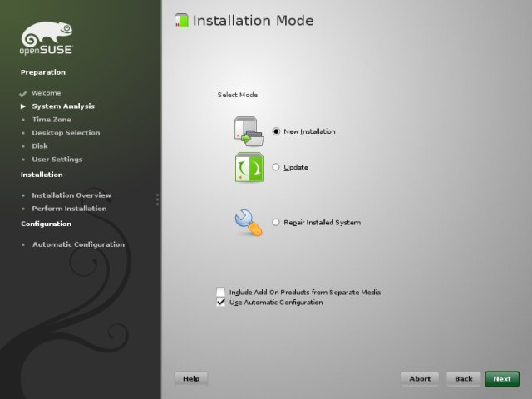Click the Configuration section heading

pyautogui.click(x=47, y=224)
